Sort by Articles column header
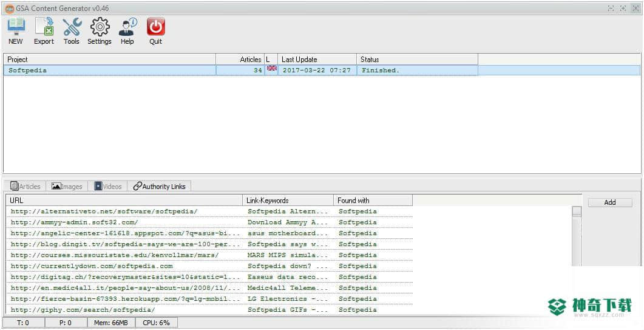This screenshot has height=330, width=644. click(240, 59)
